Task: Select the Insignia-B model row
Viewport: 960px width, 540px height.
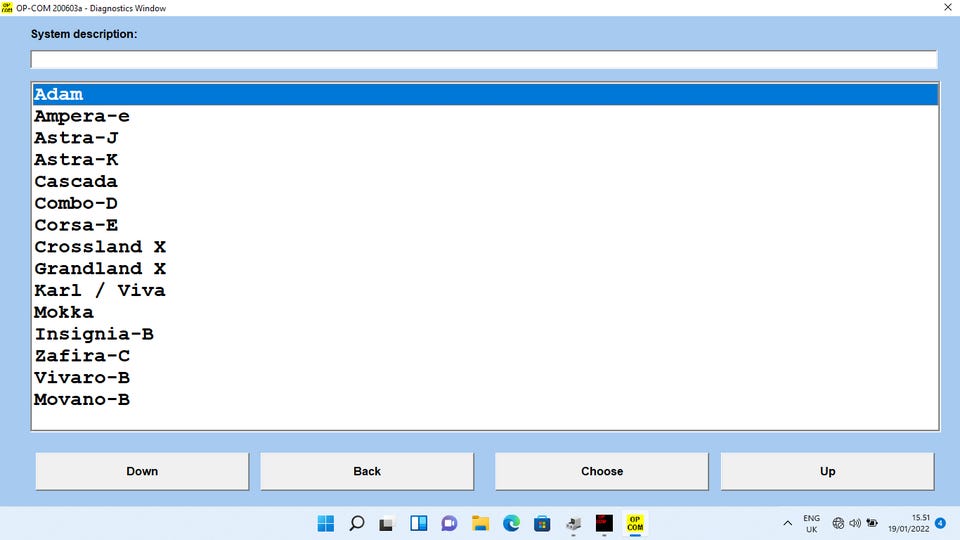Action: coord(485,334)
